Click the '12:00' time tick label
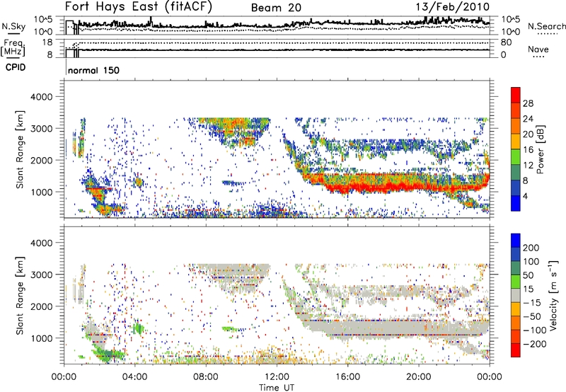Image resolution: width=566 pixels, height=392 pixels. click(x=277, y=377)
